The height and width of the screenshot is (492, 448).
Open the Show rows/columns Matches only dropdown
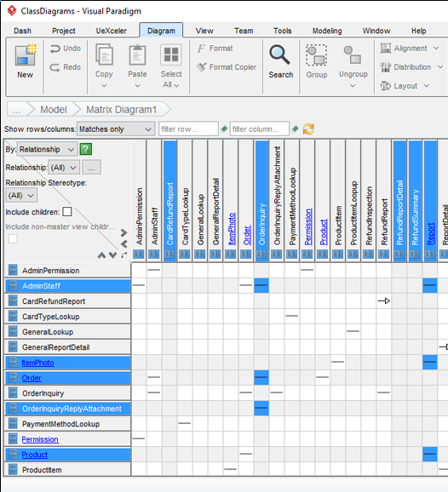116,129
